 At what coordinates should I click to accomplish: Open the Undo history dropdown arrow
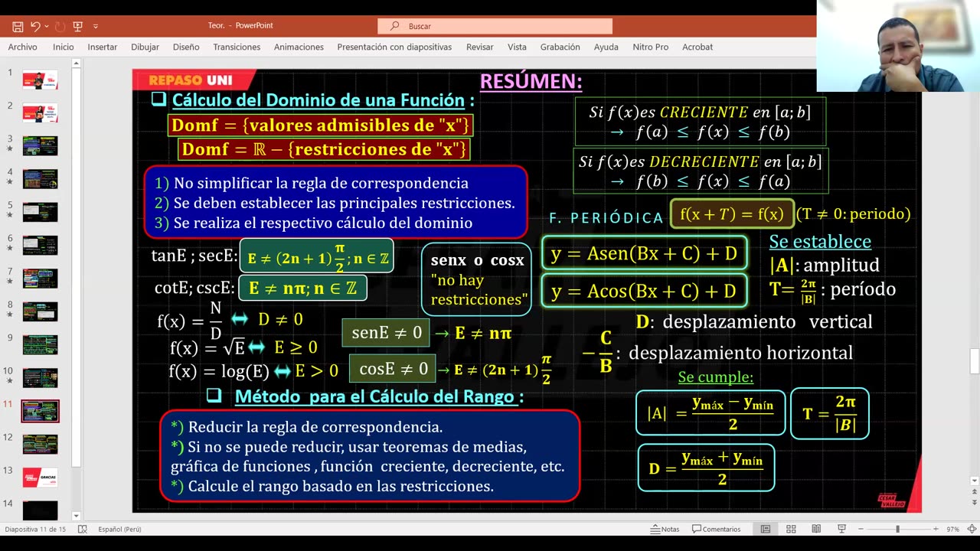(46, 26)
